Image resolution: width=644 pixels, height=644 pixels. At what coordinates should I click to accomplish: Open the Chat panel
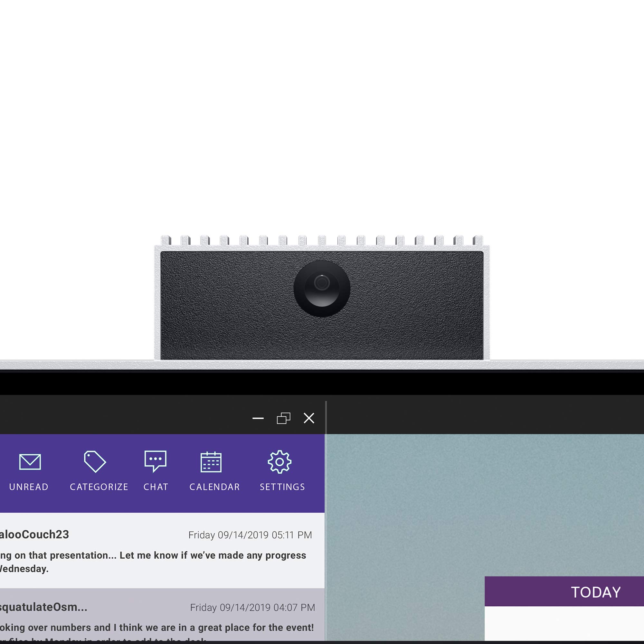(156, 469)
